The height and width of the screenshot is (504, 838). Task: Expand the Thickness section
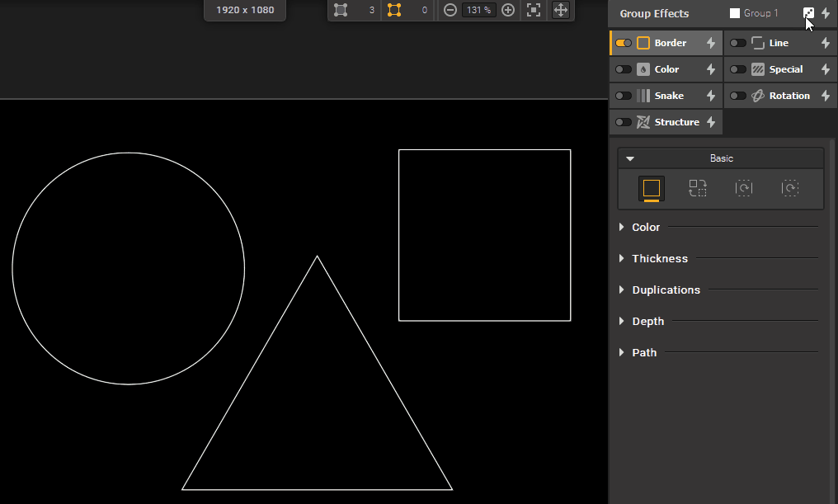[659, 258]
